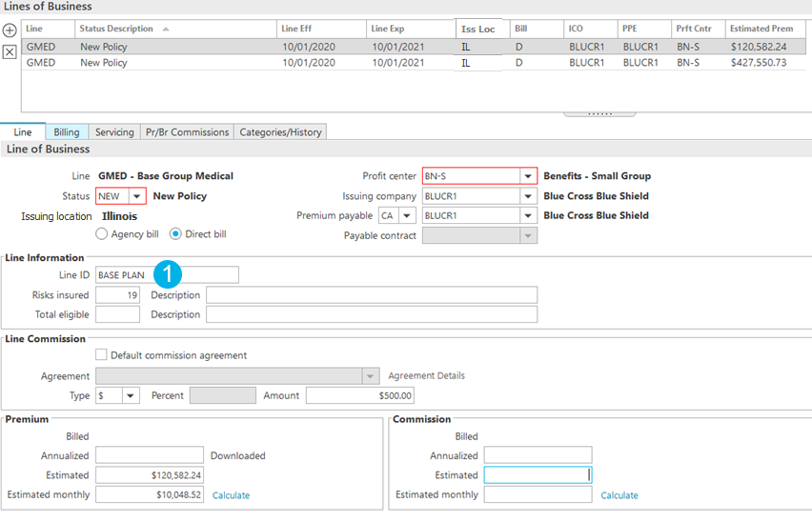Open the Pr/Br Commissions tab
812x523 pixels.
187,132
